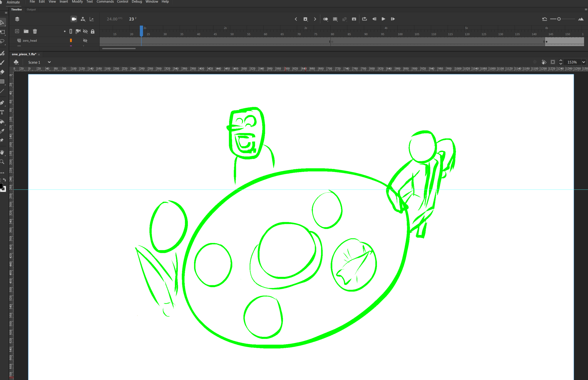Select the Hand tool
The height and width of the screenshot is (380, 588).
(x=2, y=152)
